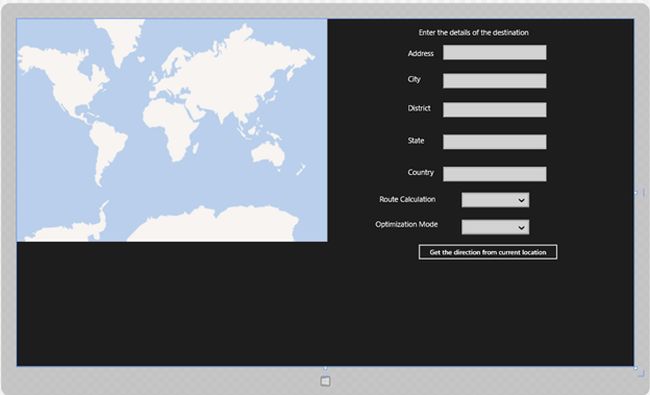The image size is (650, 395).
Task: Click the device frame home button icon
Action: [325, 381]
